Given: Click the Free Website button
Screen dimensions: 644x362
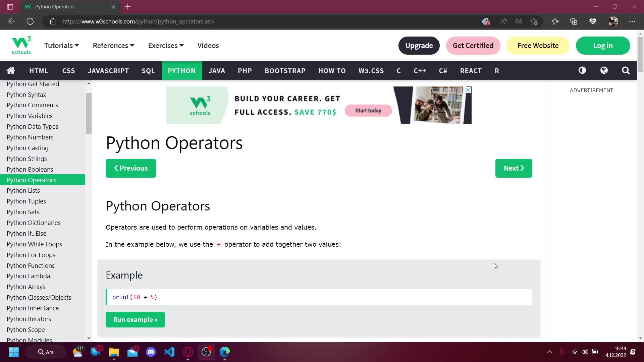Looking at the screenshot, I should click(x=538, y=46).
